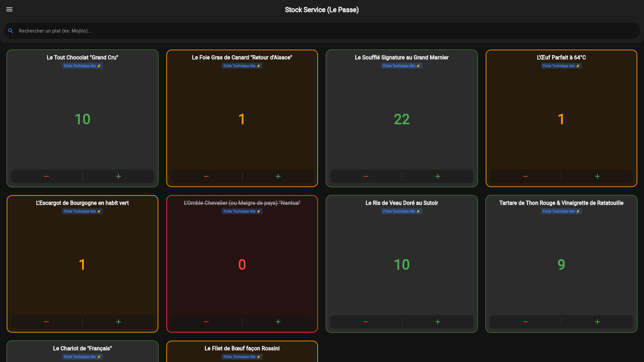Increase stock for Le Tout Chocolat "Grand Cru"

118,176
